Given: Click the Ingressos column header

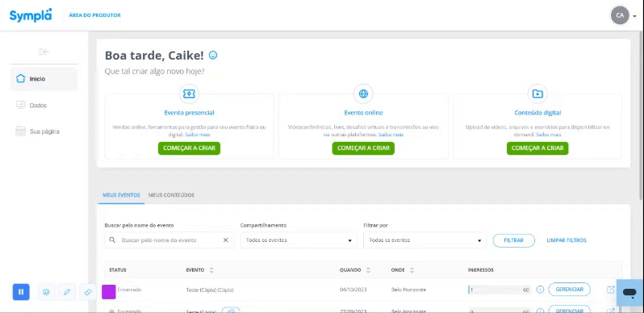Looking at the screenshot, I should click(481, 270).
